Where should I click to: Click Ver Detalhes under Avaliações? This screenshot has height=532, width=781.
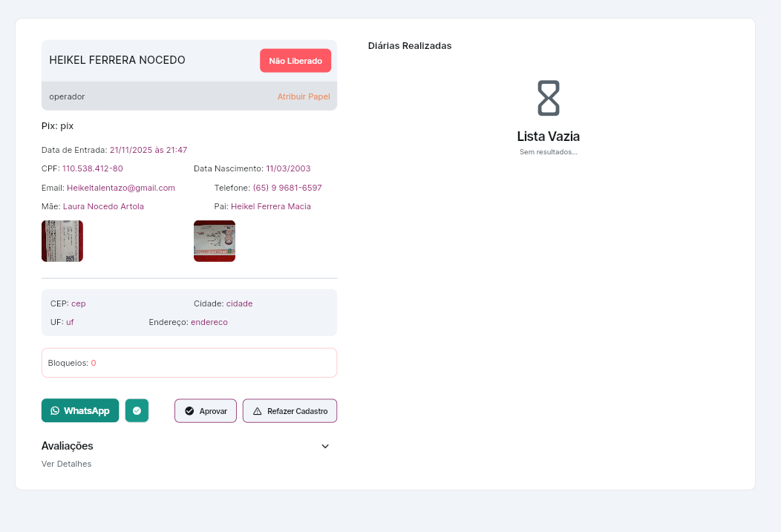(x=66, y=464)
